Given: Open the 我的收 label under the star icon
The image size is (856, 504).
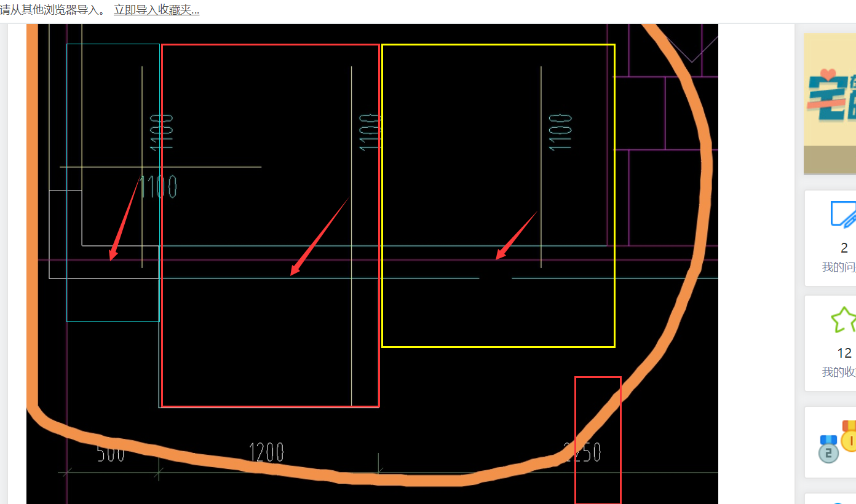Looking at the screenshot, I should [839, 372].
